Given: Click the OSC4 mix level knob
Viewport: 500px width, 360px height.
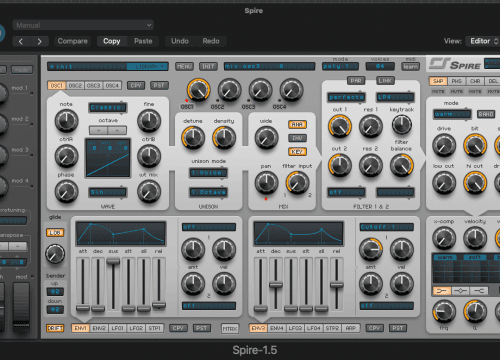Looking at the screenshot, I should pyautogui.click(x=291, y=90).
